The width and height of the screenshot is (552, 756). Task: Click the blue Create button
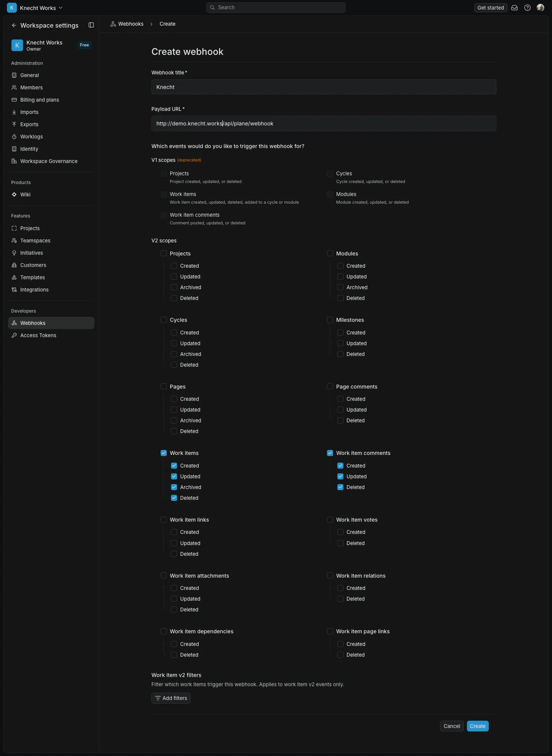pos(478,726)
